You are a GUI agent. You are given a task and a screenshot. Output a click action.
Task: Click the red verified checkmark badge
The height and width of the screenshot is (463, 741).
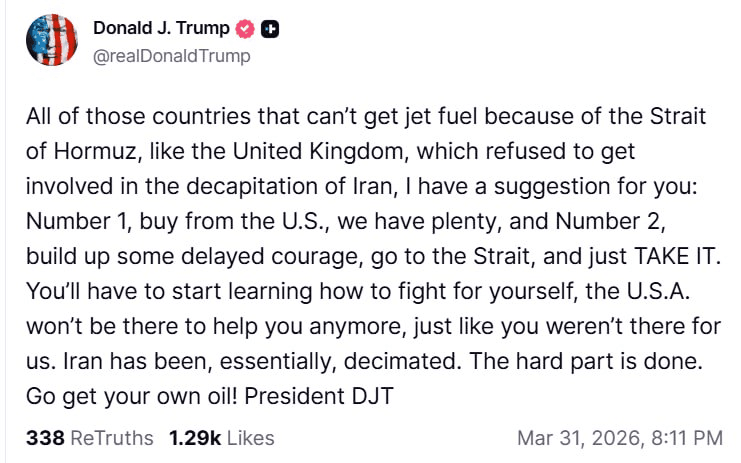[x=246, y=29]
